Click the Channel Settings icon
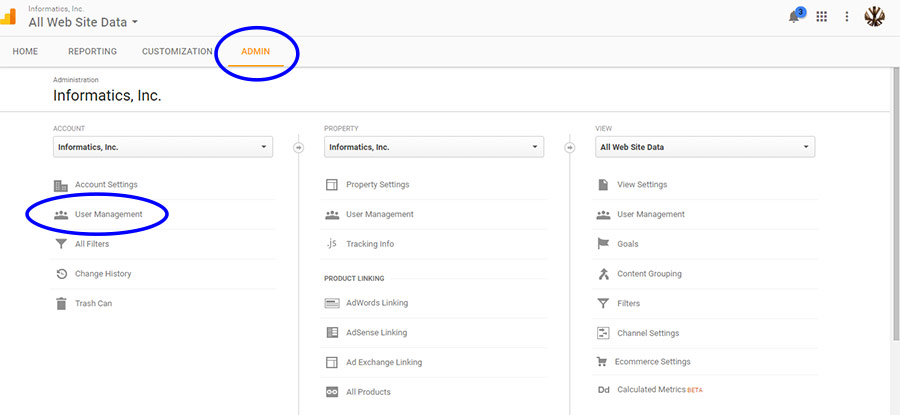This screenshot has height=415, width=900. coord(603,333)
